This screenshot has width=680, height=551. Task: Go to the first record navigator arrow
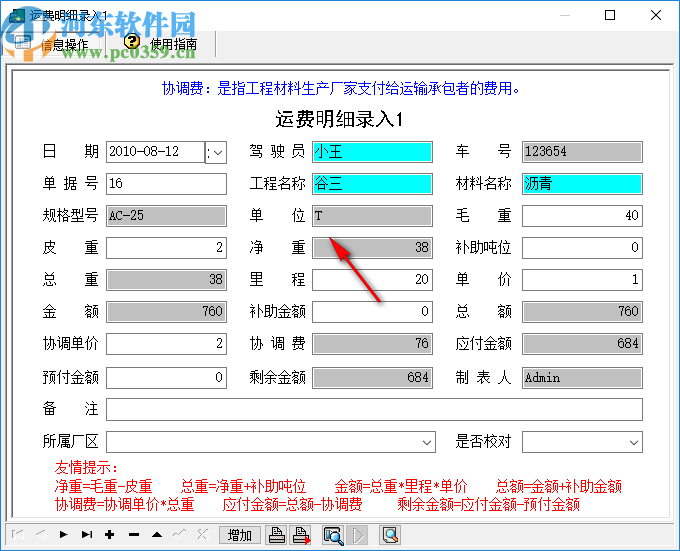(18, 535)
